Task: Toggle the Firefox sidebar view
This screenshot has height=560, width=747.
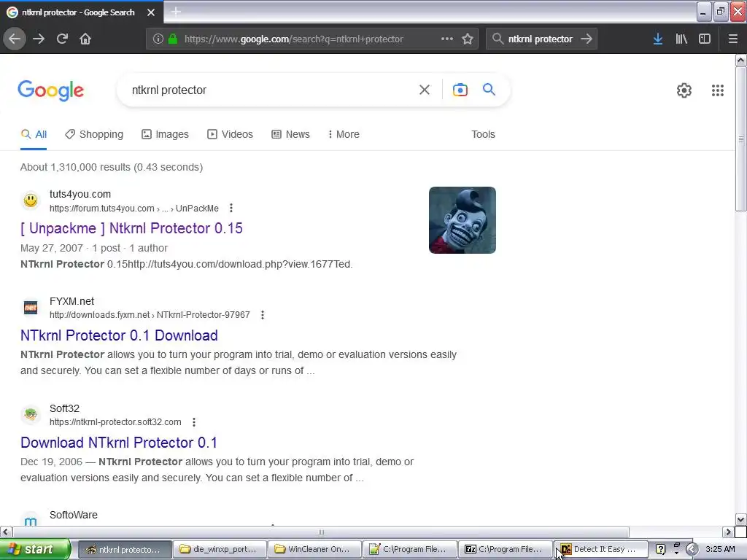Action: click(705, 39)
